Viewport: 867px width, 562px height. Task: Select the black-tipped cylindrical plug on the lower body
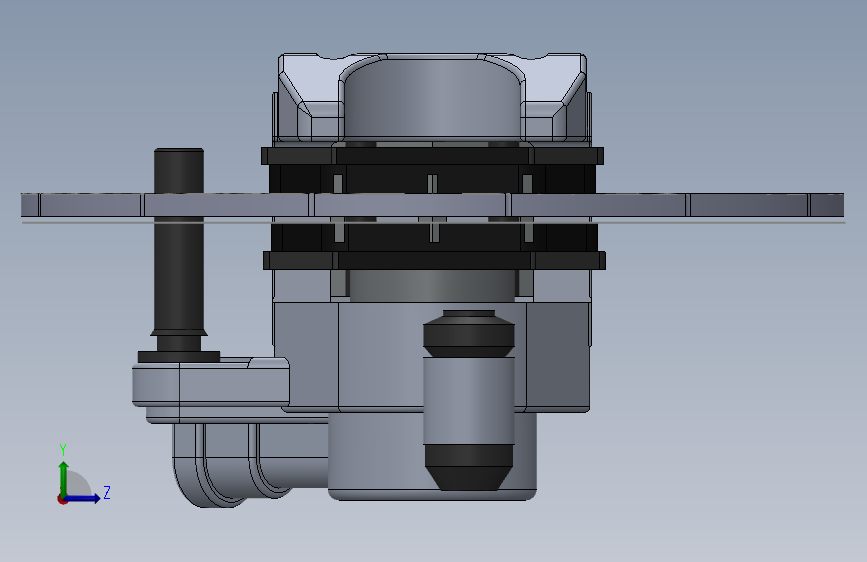(x=469, y=400)
